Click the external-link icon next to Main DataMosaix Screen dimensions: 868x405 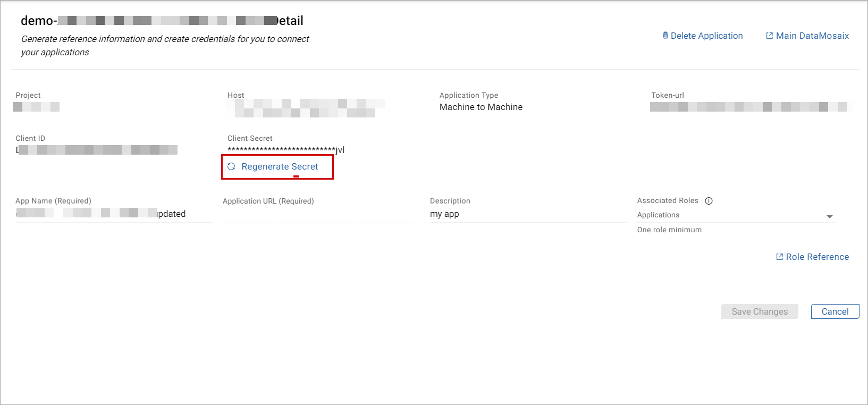tap(769, 36)
